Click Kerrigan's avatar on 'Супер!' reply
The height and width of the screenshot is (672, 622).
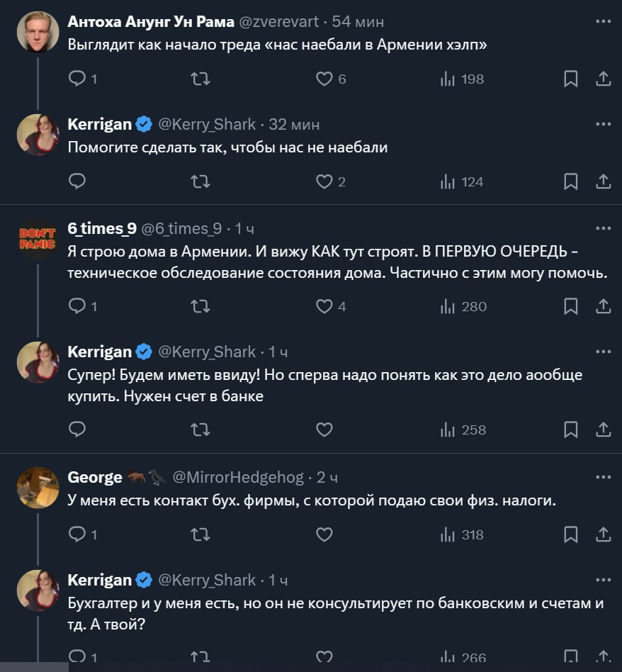click(38, 362)
